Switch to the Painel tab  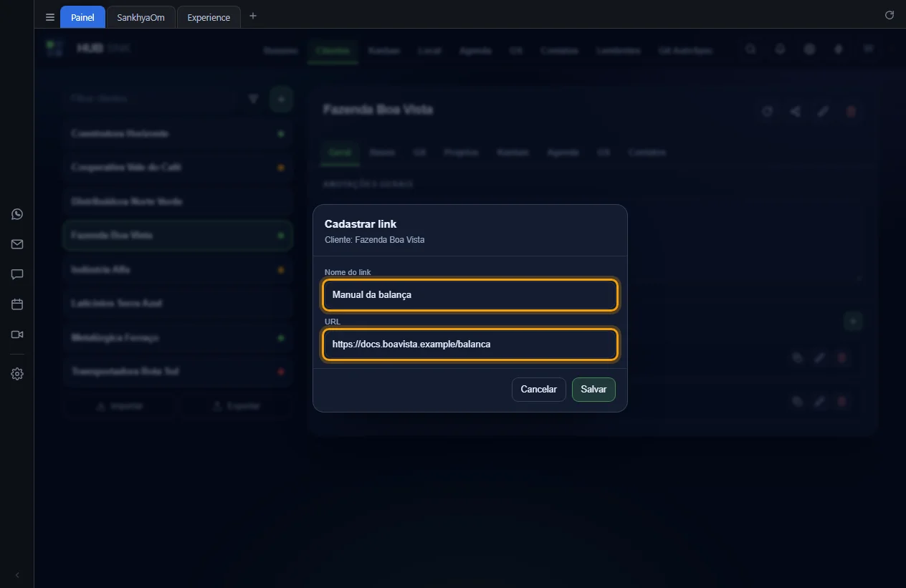[82, 17]
